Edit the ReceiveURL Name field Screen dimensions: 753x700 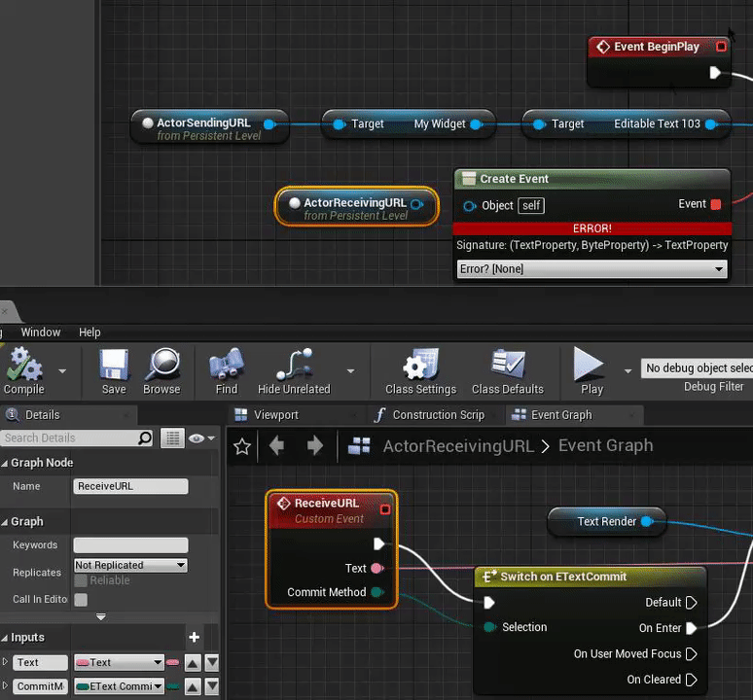coord(130,486)
